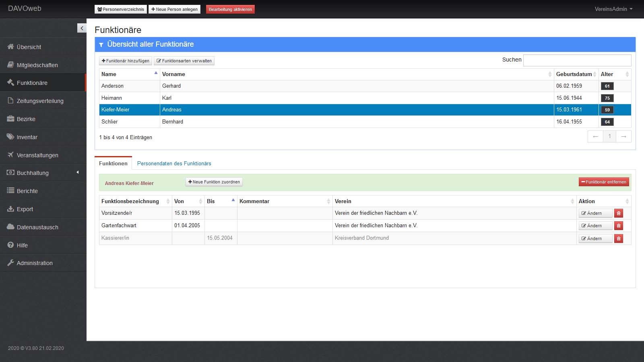Open the VereinsAdmin user dropdown
Image resolution: width=644 pixels, height=362 pixels.
coord(613,9)
